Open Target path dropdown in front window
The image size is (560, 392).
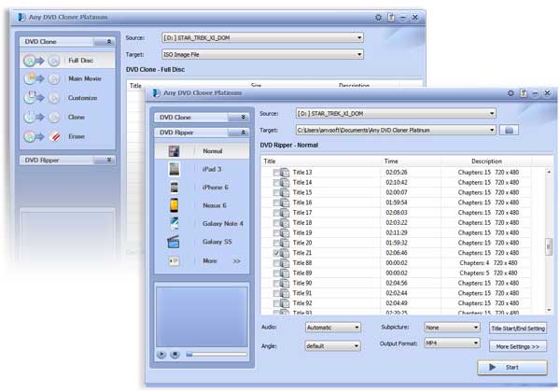[x=396, y=130]
